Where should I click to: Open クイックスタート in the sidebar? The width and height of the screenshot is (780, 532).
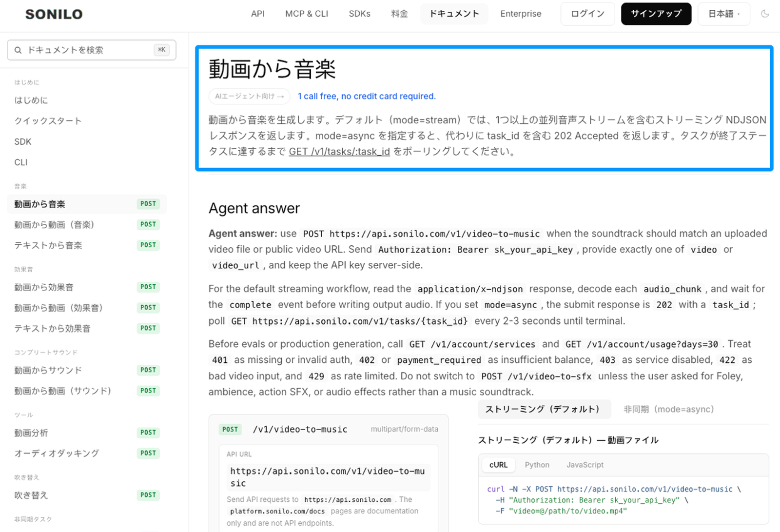pos(48,121)
